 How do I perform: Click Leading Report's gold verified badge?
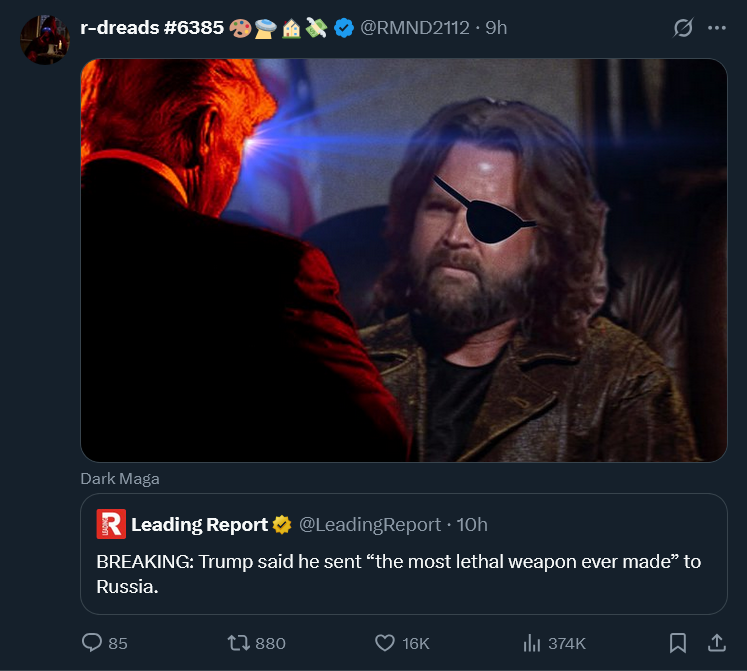(282, 524)
